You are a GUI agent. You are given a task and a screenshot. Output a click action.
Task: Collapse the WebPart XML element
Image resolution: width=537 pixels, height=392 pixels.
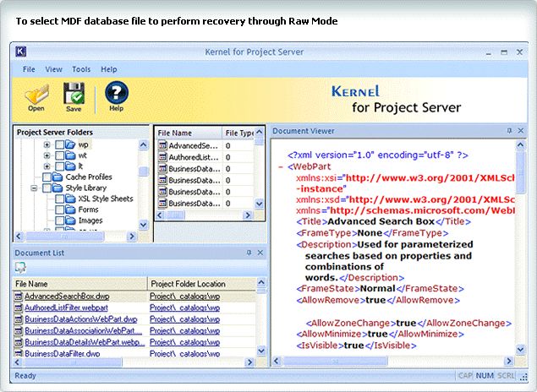tap(280, 167)
